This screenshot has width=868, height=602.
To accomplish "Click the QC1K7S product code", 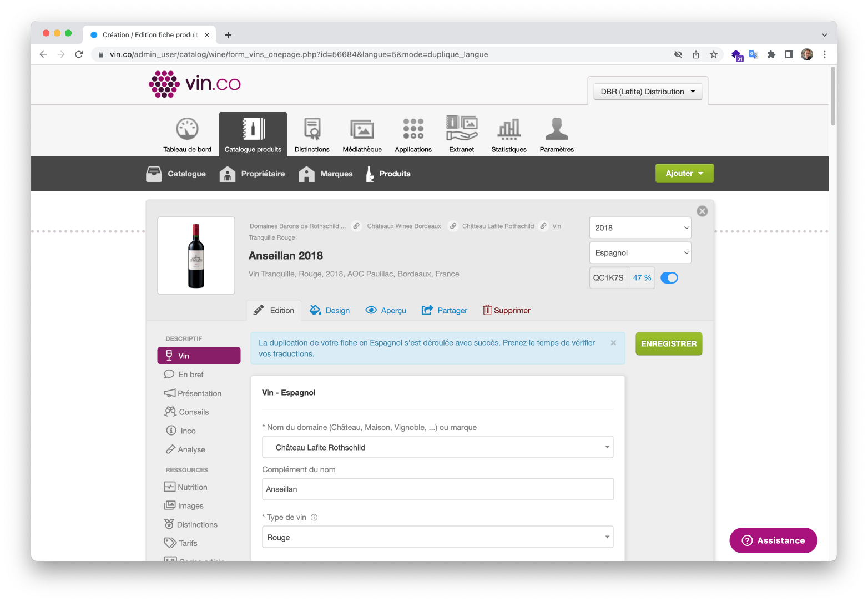I will [609, 277].
